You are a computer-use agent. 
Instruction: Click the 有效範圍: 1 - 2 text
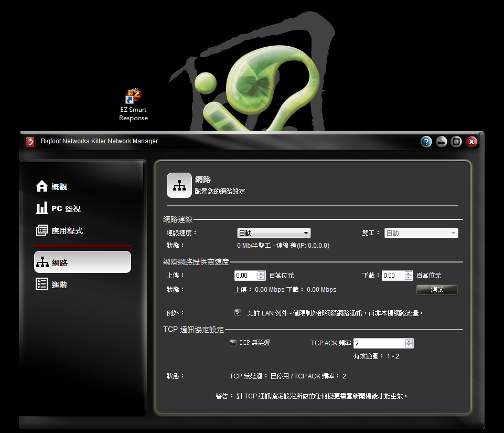376,356
